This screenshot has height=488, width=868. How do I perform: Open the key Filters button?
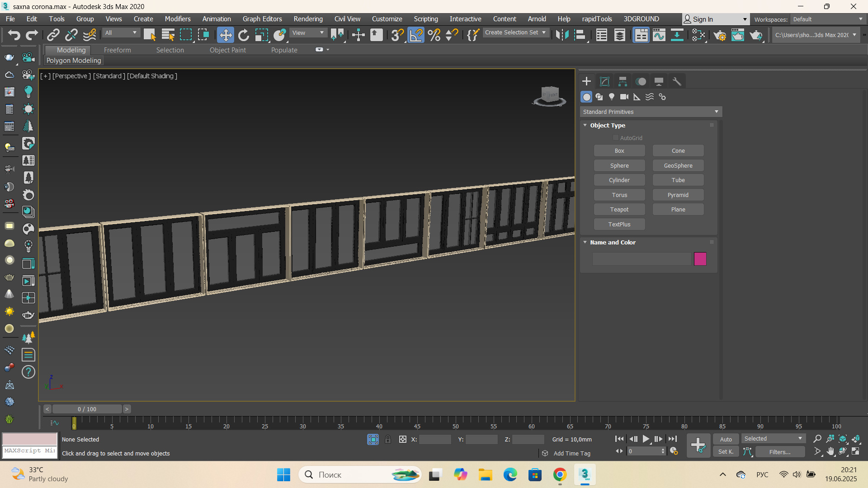pyautogui.click(x=780, y=452)
